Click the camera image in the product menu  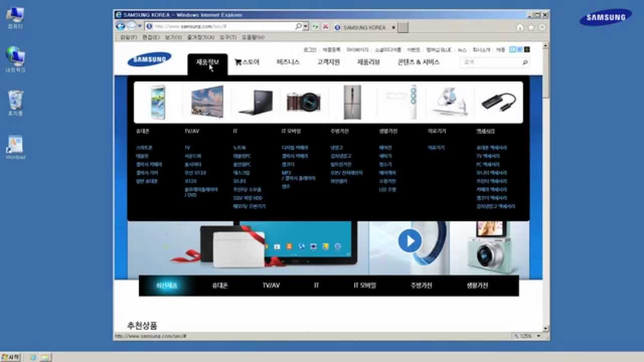(x=303, y=102)
